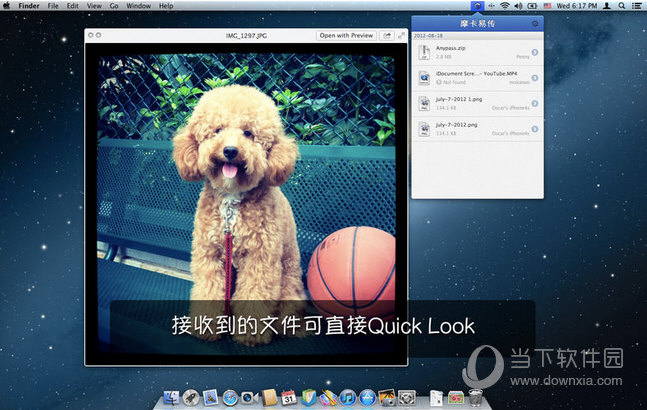Screen dimensions: 647x410
Task: Open the Help menu
Action: tap(166, 6)
